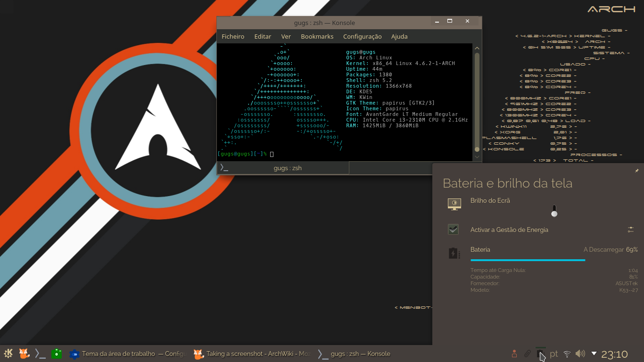Open power management settings sliders icon
The width and height of the screenshot is (644, 362).
pos(631,230)
